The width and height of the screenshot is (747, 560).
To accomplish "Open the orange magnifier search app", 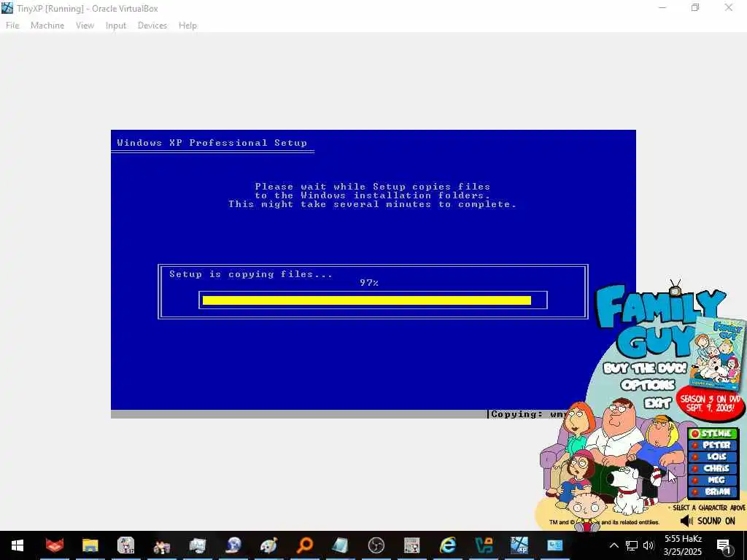I will coord(304,545).
